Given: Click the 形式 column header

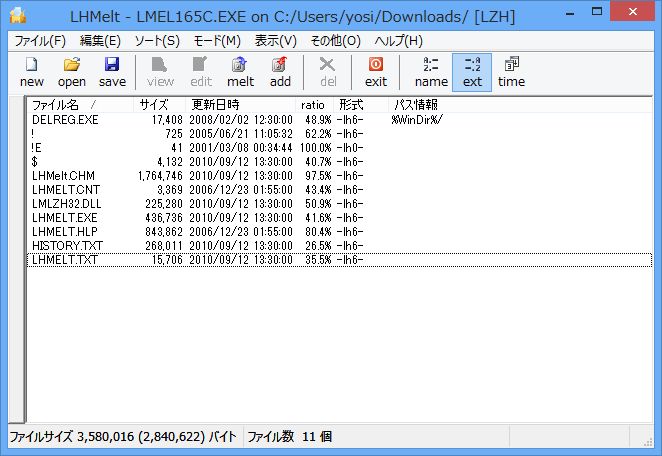Looking at the screenshot, I should [361, 105].
